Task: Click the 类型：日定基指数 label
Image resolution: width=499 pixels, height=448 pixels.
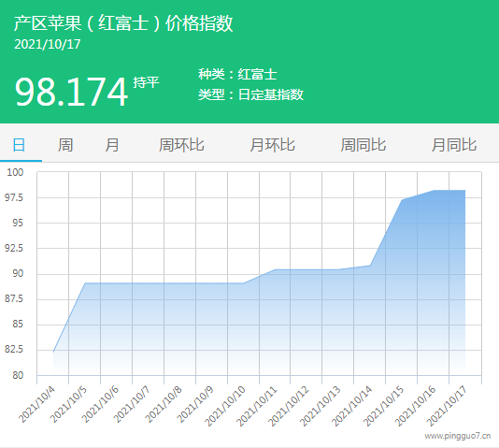Action: pos(250,94)
